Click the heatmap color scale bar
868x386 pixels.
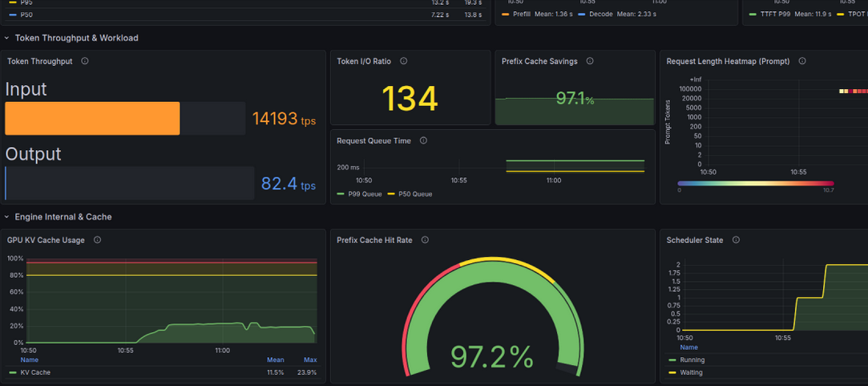(756, 184)
